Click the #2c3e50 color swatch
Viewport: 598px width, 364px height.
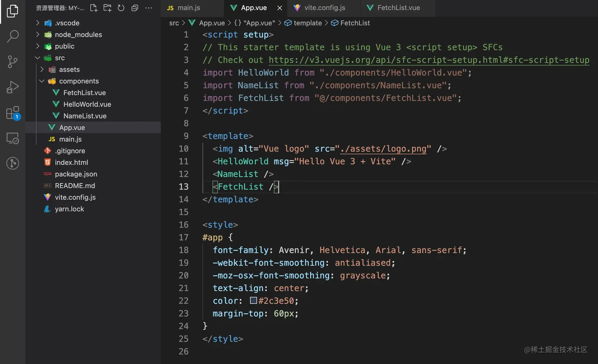254,300
